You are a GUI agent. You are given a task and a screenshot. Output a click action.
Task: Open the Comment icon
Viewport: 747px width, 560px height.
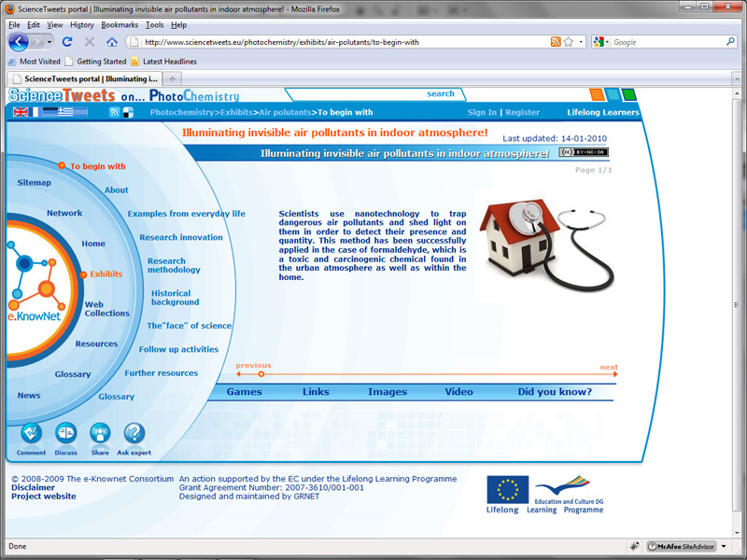[x=32, y=433]
